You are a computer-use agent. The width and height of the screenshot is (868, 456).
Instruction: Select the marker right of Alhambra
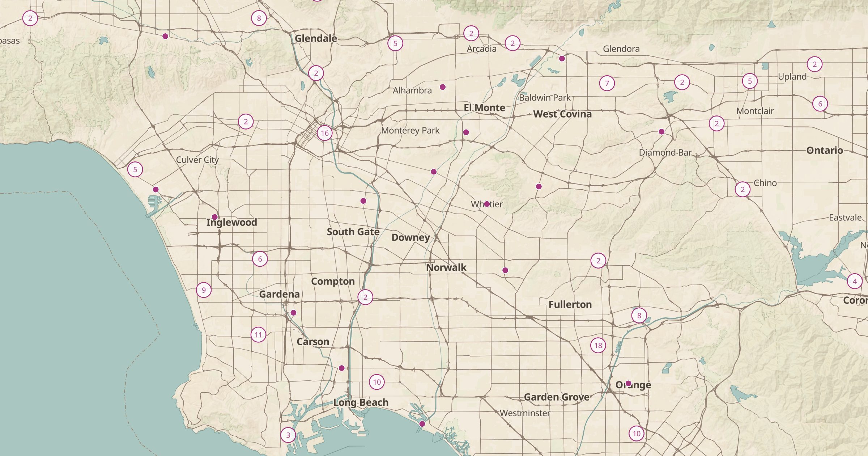tap(443, 87)
